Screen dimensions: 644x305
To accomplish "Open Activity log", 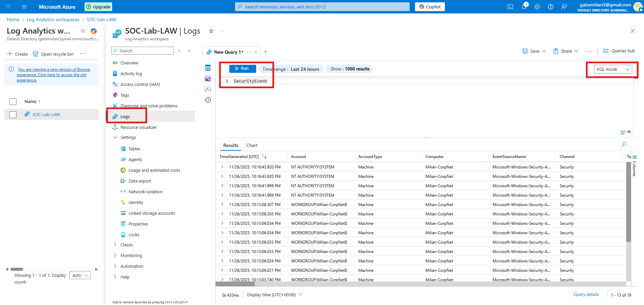I will tap(131, 73).
